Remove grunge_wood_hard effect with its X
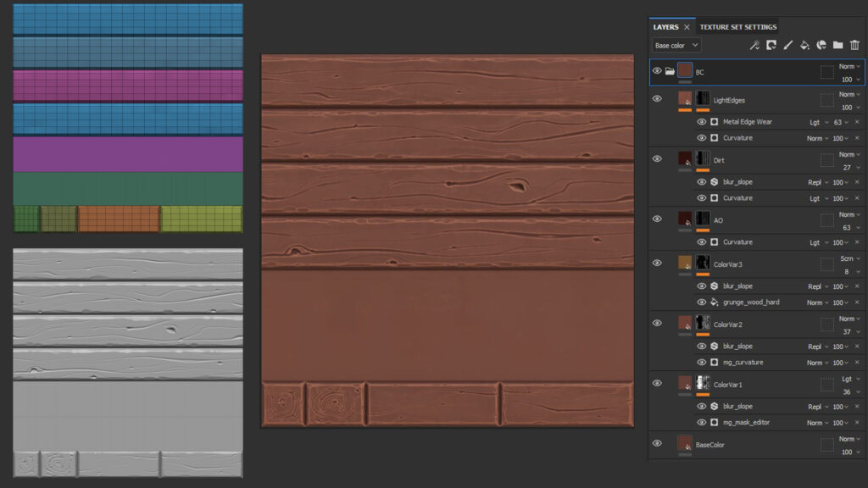 [x=857, y=302]
